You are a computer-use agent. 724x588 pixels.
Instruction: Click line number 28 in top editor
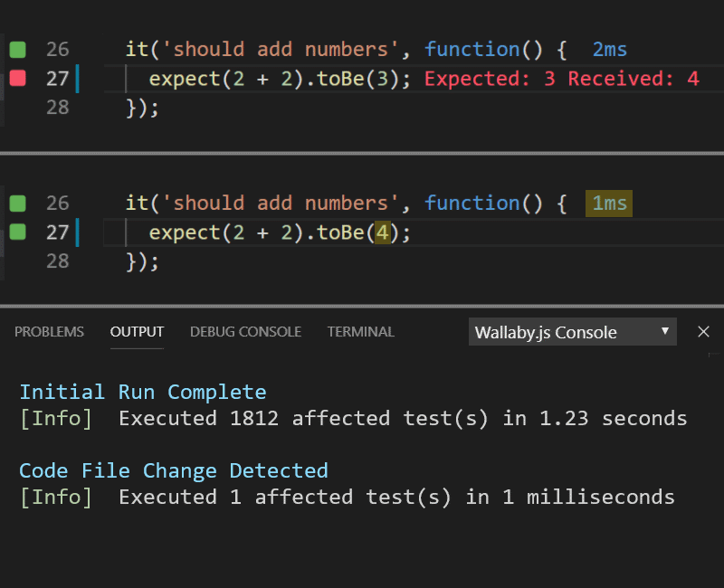coord(58,107)
